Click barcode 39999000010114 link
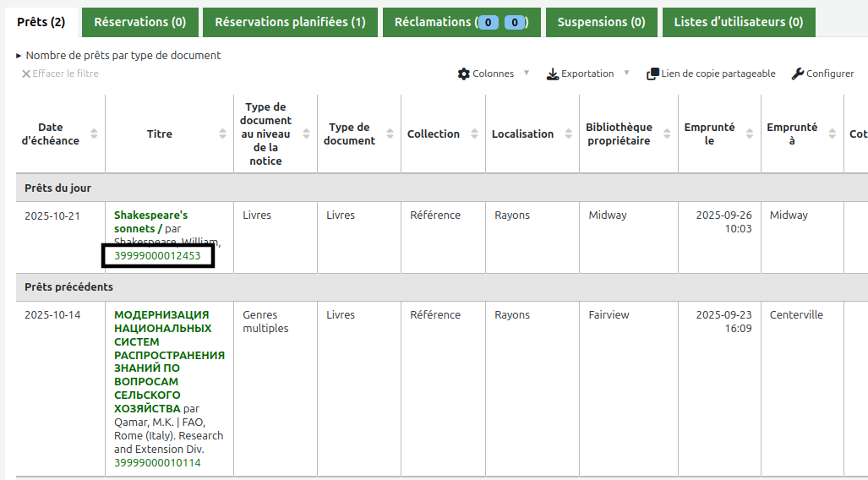This screenshot has height=480, width=868. pos(157,463)
